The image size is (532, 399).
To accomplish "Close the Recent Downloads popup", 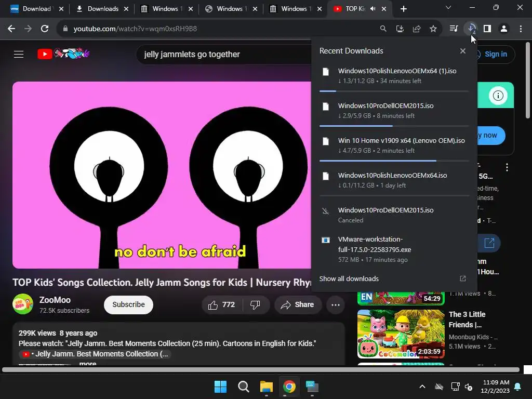I will 463,51.
